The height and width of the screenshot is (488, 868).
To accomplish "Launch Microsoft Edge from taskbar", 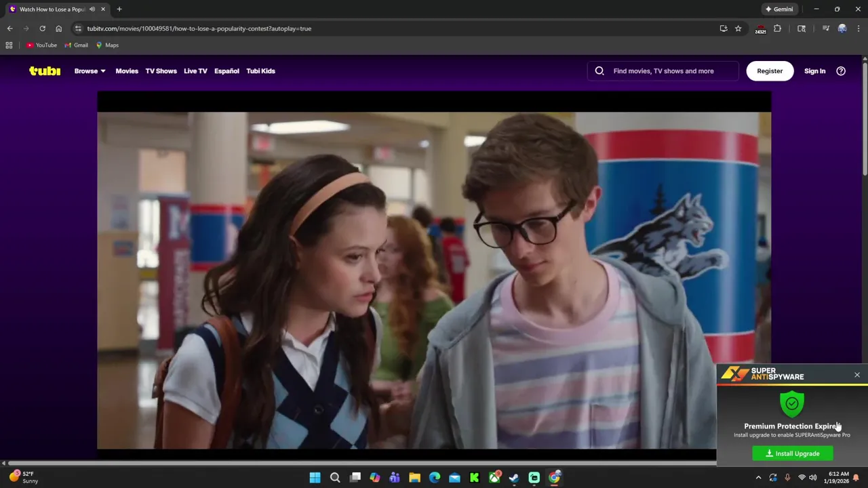I will (435, 478).
